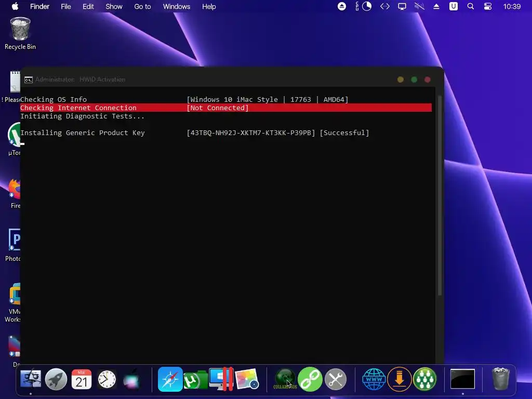Open Launchpad rocket icon in dock

(x=56, y=379)
